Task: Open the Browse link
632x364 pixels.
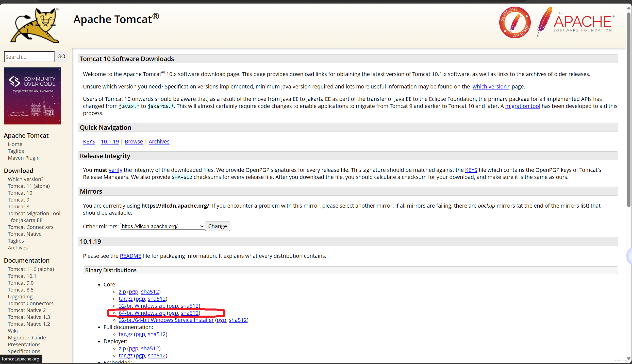Action: (x=134, y=142)
